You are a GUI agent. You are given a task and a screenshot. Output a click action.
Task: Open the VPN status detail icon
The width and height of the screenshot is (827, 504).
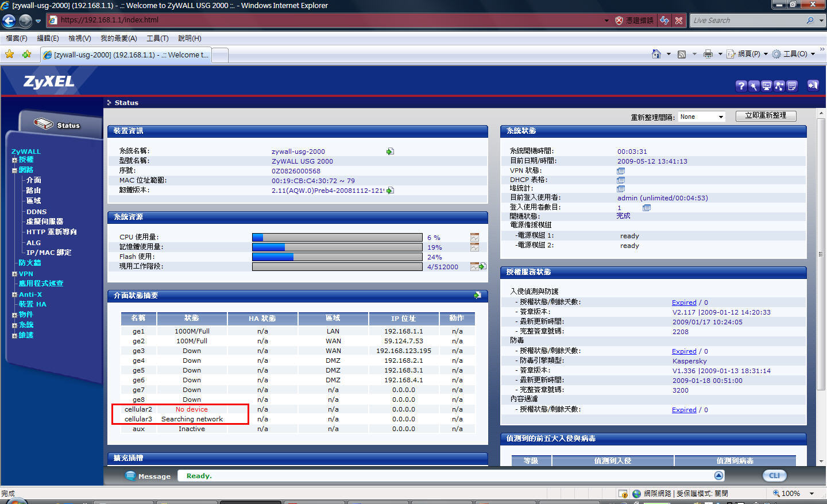pyautogui.click(x=621, y=171)
